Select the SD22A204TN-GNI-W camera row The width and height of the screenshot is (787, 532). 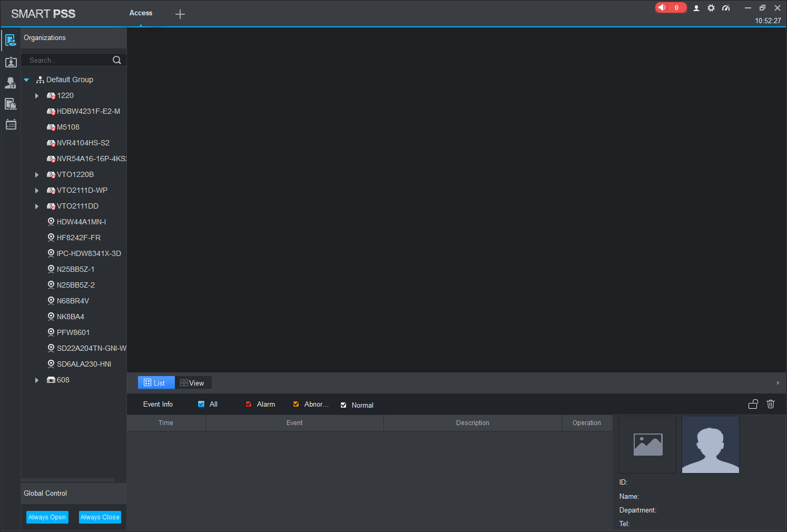point(74,348)
